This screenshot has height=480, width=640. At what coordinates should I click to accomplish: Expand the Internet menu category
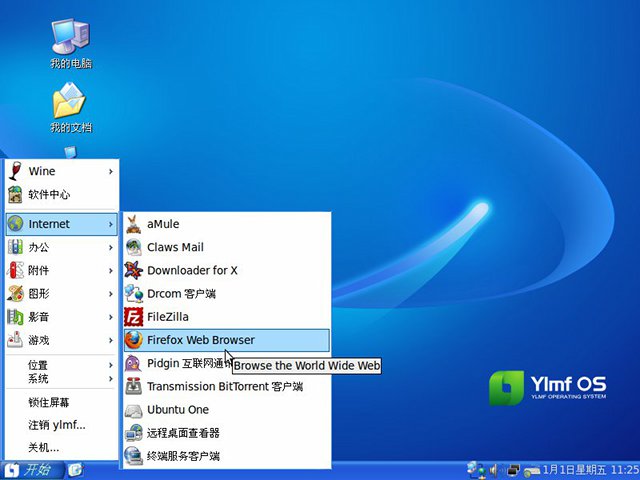[x=62, y=224]
